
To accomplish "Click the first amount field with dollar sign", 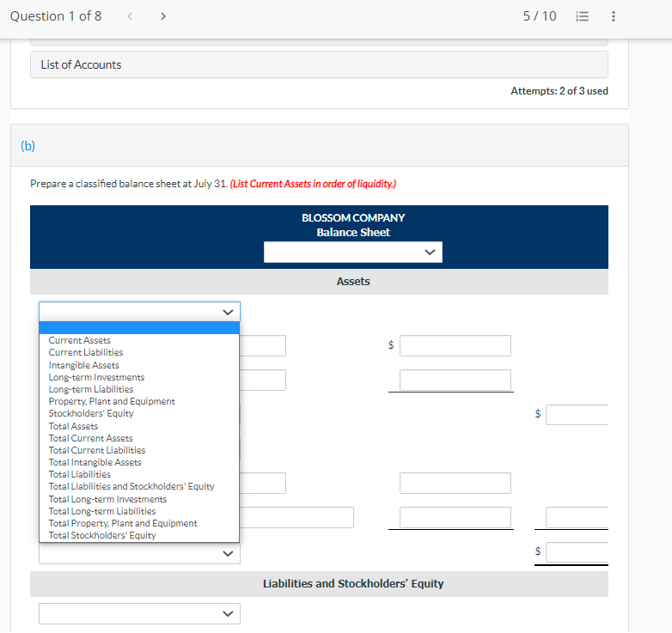I will pos(455,345).
